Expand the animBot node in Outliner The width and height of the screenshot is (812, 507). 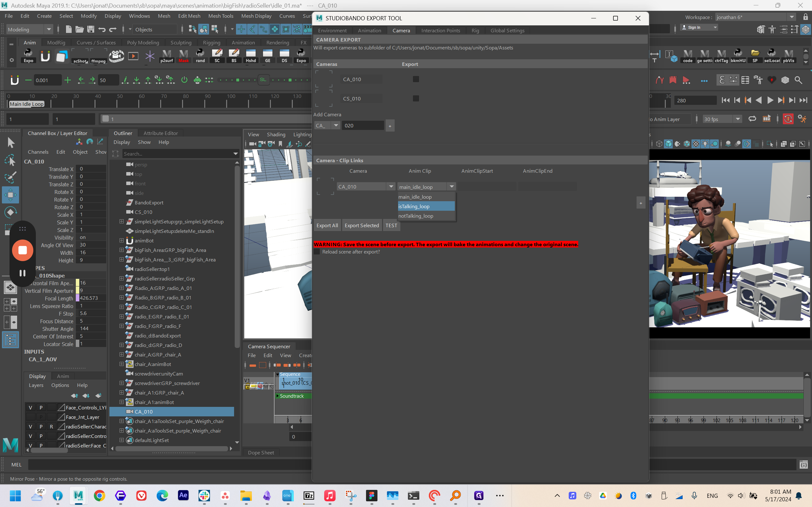click(121, 241)
